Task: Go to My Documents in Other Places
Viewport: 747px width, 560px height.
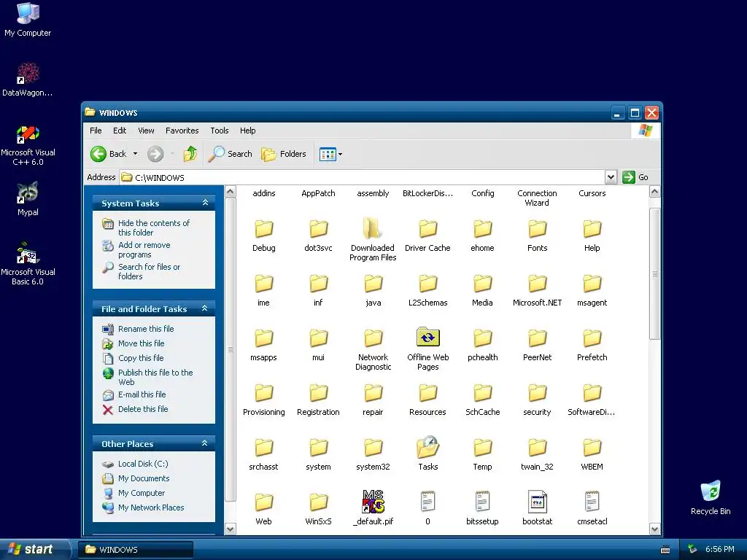Action: coord(144,478)
